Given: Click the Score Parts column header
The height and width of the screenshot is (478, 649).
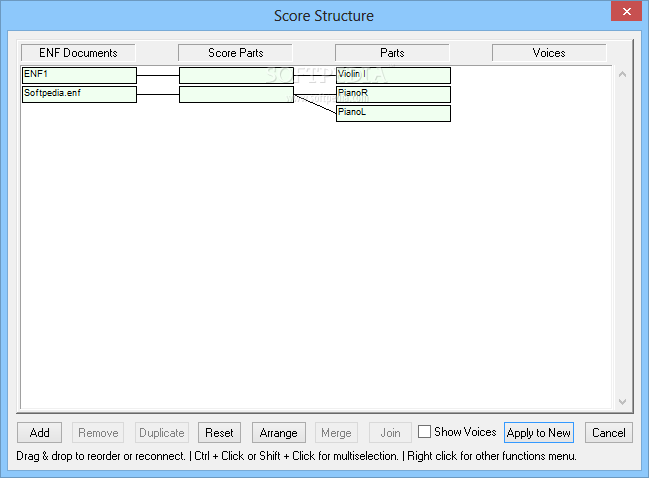Looking at the screenshot, I should (235, 53).
